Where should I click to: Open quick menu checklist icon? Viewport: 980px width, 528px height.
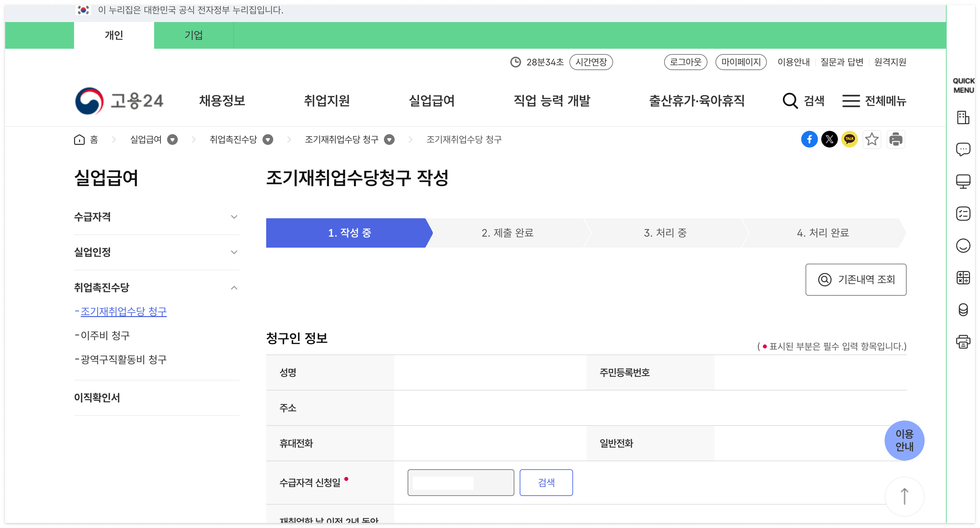pos(963,214)
